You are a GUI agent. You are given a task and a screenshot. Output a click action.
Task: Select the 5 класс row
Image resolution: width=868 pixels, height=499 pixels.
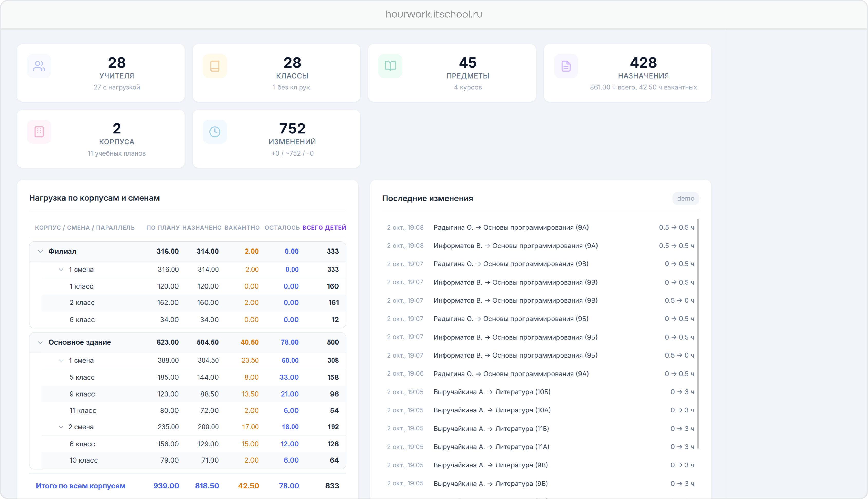coord(193,377)
